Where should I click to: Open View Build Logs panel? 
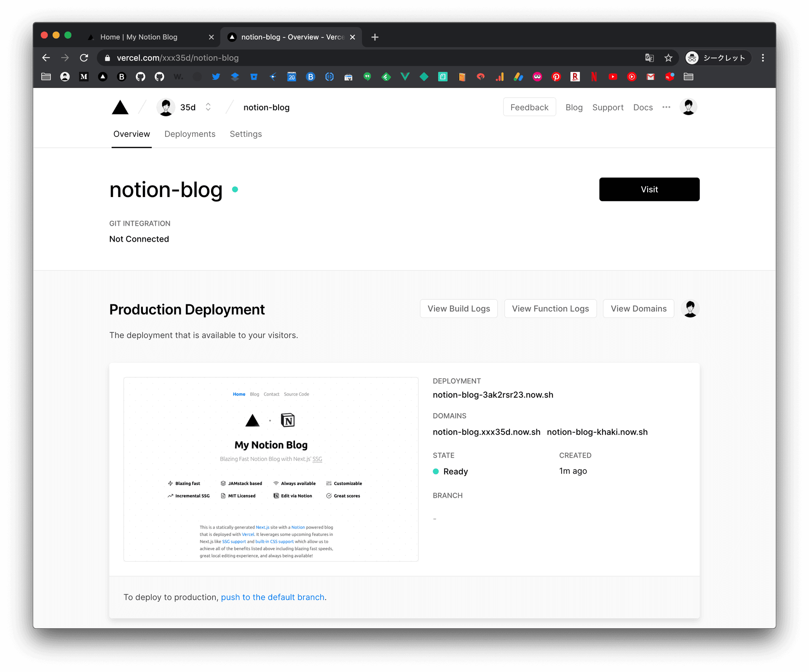459,308
